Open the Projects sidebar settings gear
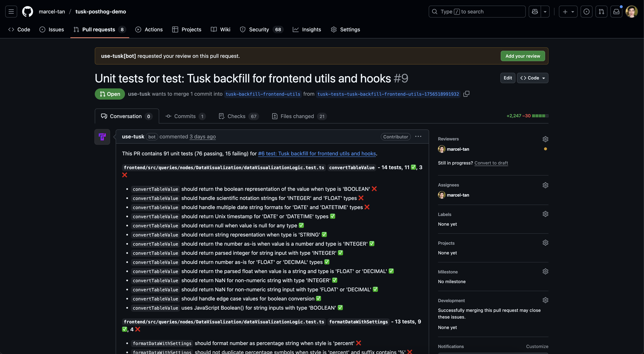The image size is (644, 354). (545, 243)
